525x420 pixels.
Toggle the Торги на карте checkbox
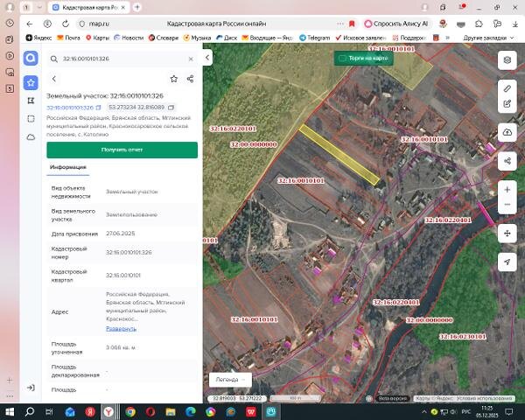(342, 59)
